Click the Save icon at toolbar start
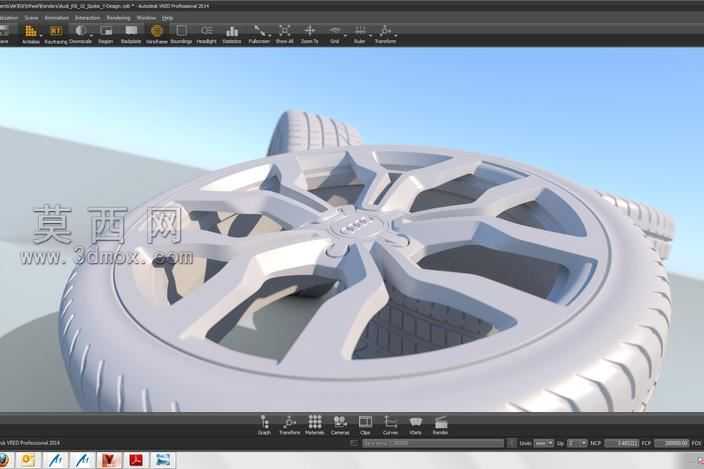 4,34
